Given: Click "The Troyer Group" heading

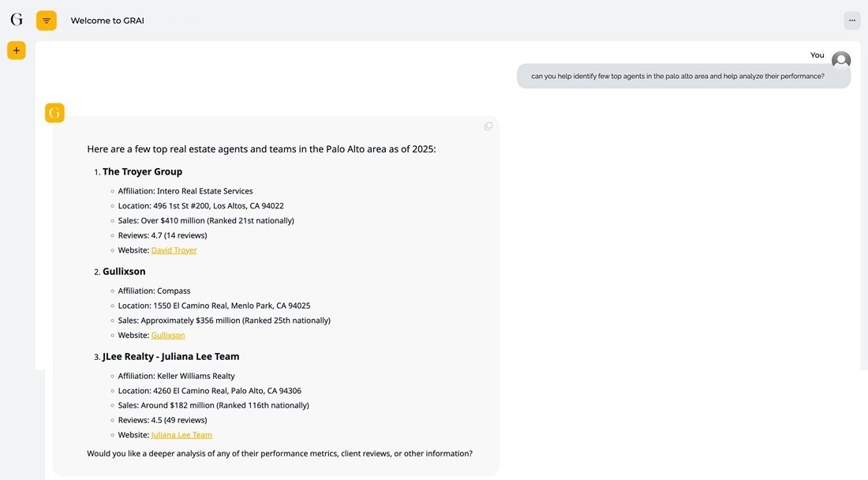Looking at the screenshot, I should [142, 171].
